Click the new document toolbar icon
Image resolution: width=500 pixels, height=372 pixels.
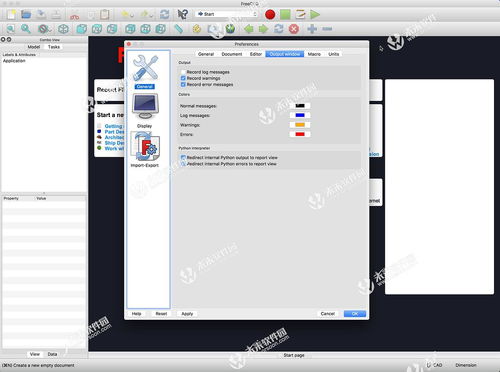pos(11,14)
